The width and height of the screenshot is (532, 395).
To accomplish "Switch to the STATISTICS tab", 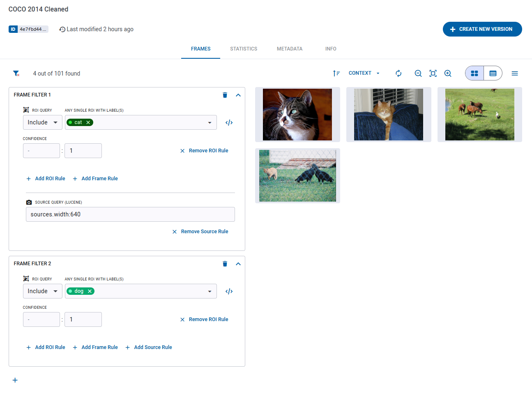I will 244,49.
